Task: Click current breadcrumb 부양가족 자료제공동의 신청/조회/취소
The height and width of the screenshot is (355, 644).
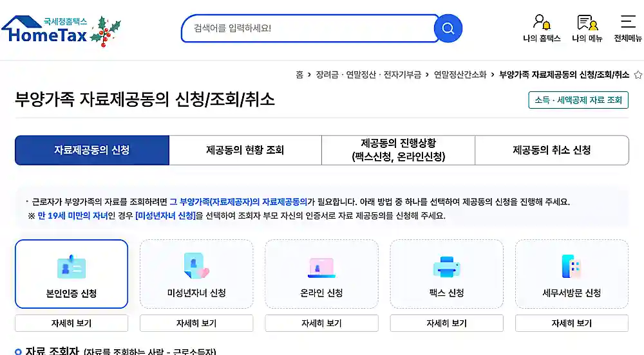Action: click(564, 75)
